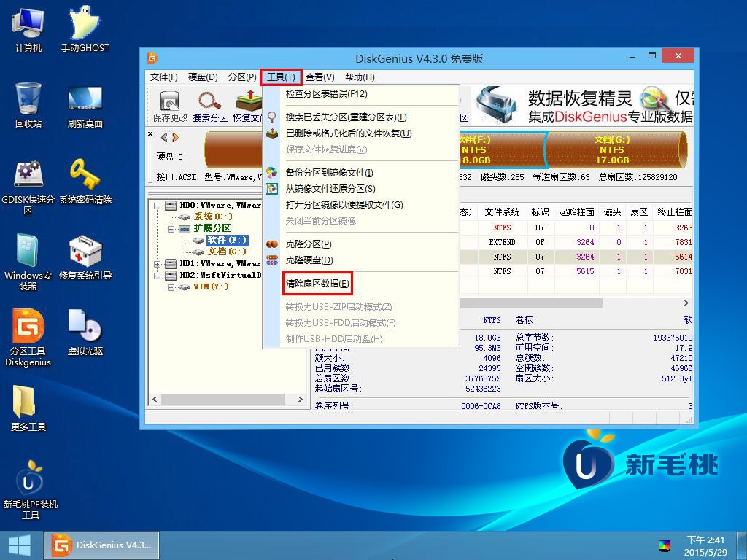This screenshot has width=747, height=560.
Task: Click tree panel scrollbar right arrow
Action: coord(300,399)
